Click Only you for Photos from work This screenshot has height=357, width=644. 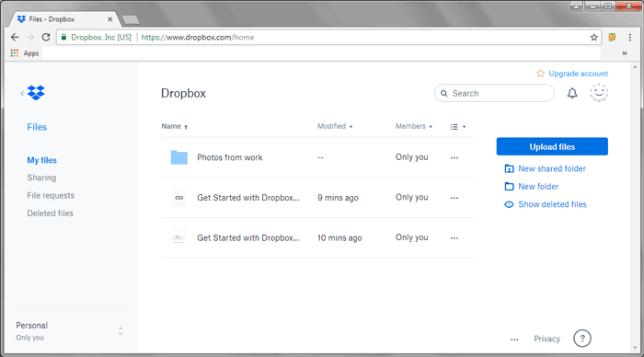click(411, 157)
